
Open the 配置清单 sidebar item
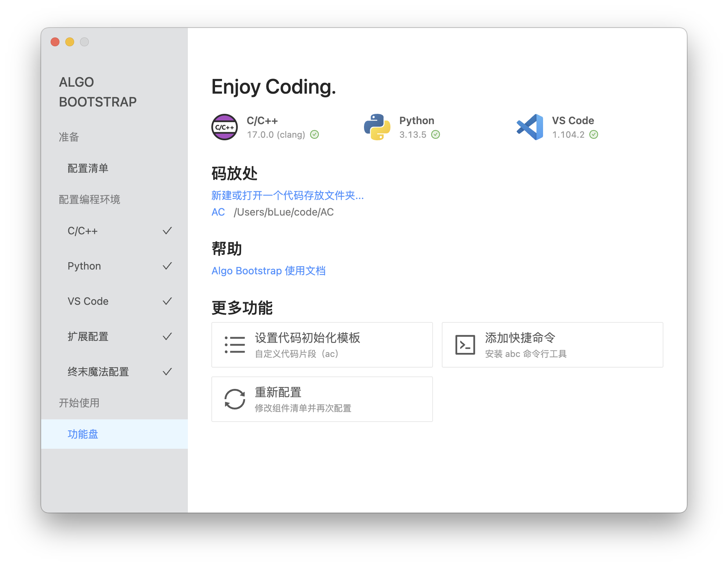[88, 168]
